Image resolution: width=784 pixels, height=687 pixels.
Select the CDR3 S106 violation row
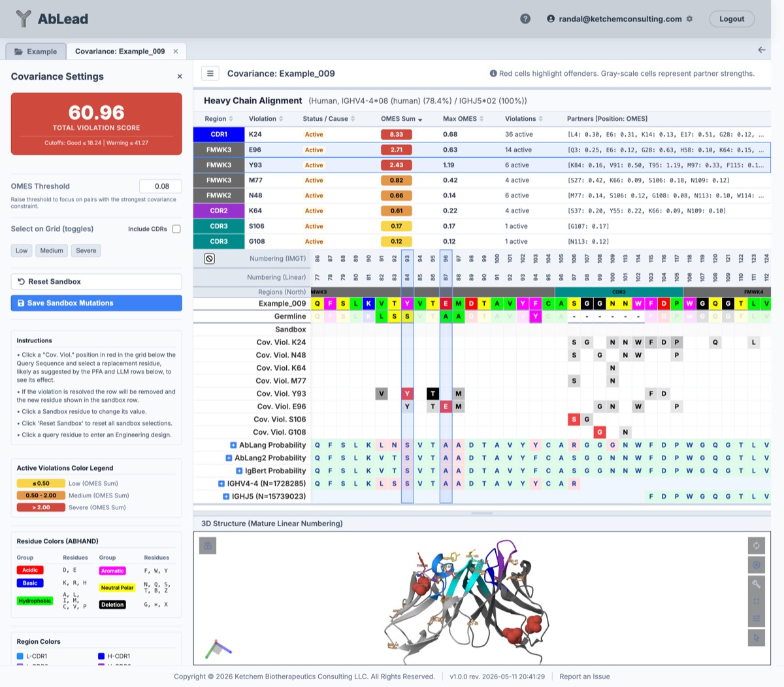(x=482, y=226)
